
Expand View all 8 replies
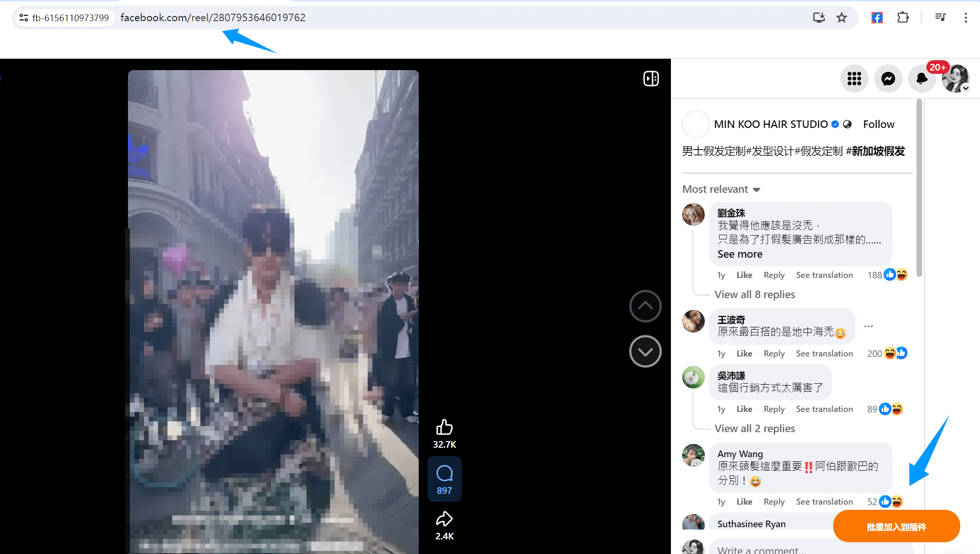point(755,294)
